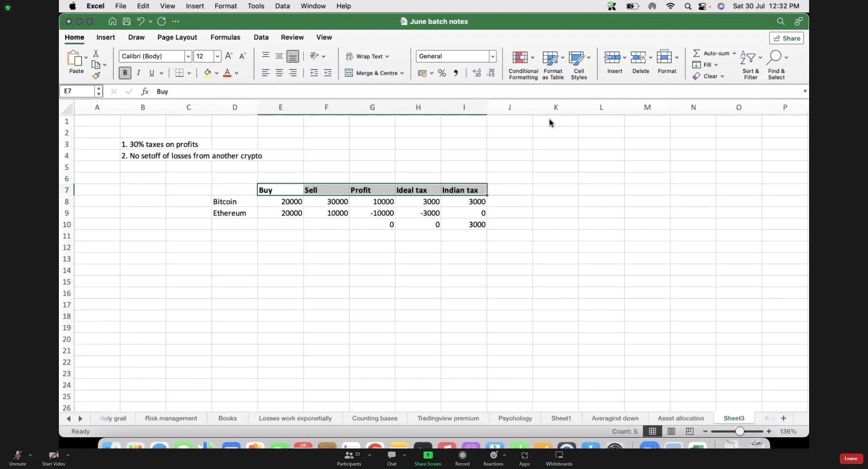The height and width of the screenshot is (469, 868).
Task: Expand the font name dropdown
Action: 188,56
